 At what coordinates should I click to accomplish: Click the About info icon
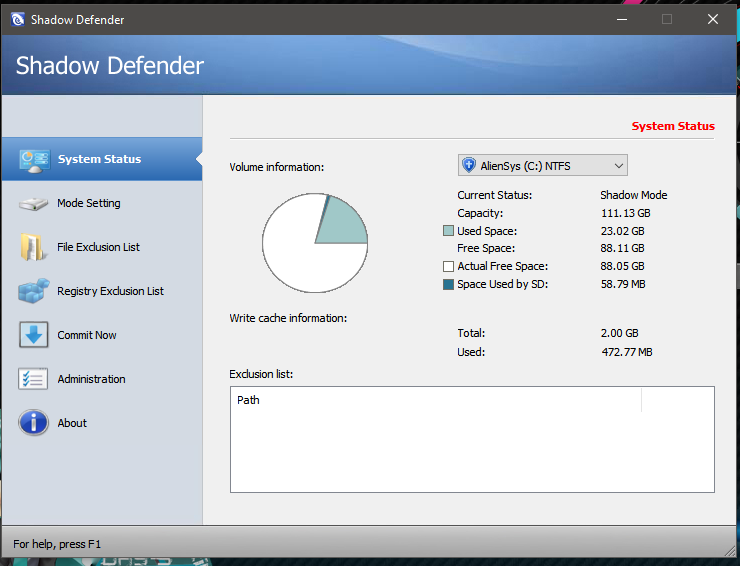[x=33, y=423]
